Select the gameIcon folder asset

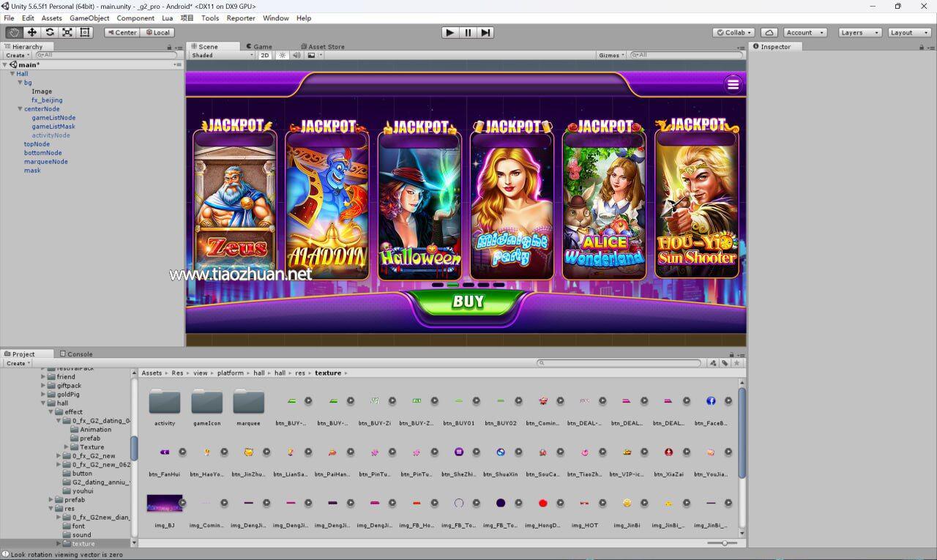(x=207, y=407)
